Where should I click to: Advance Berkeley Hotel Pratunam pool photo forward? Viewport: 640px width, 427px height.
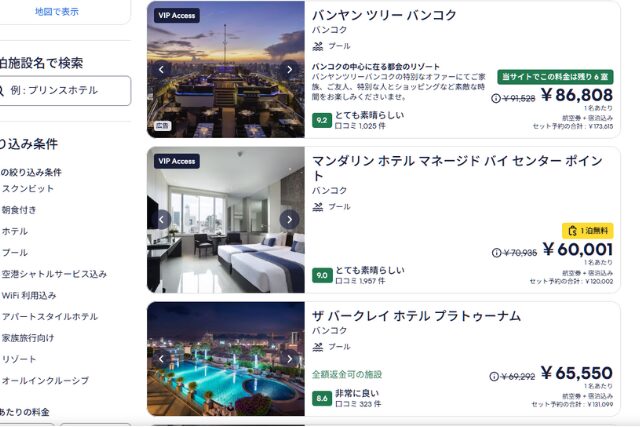click(x=289, y=359)
